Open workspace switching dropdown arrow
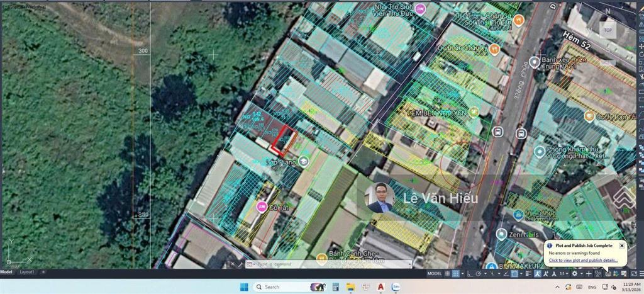 tap(582, 273)
